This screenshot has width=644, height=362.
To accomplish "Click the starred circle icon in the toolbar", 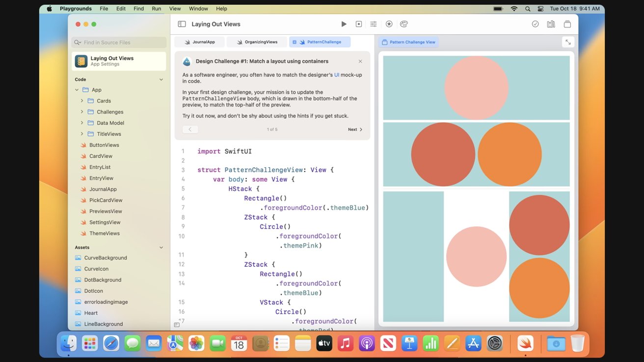I will [x=387, y=24].
